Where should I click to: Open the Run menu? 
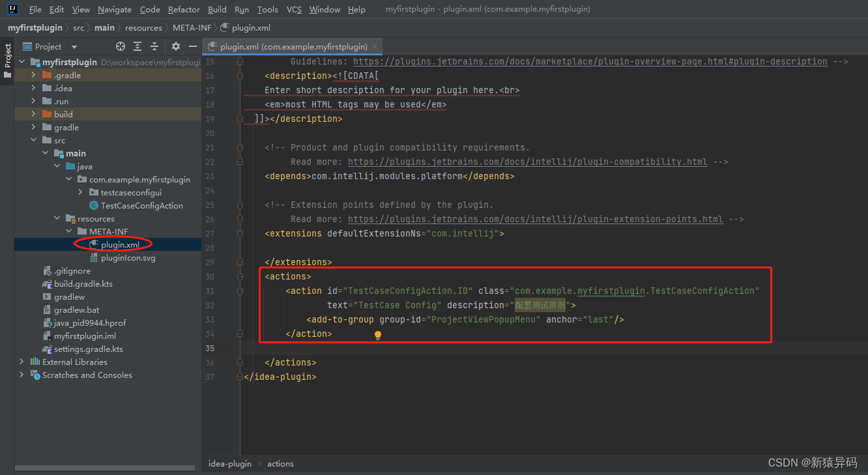(x=242, y=9)
